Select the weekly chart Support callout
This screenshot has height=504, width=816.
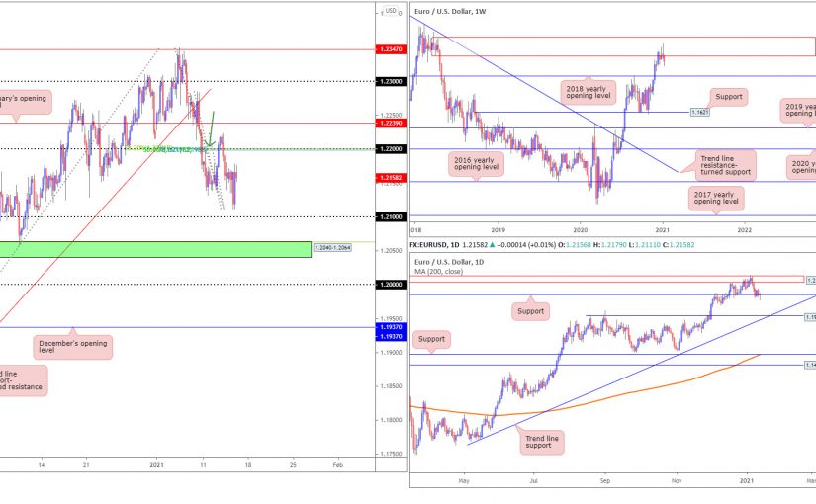coord(727,98)
